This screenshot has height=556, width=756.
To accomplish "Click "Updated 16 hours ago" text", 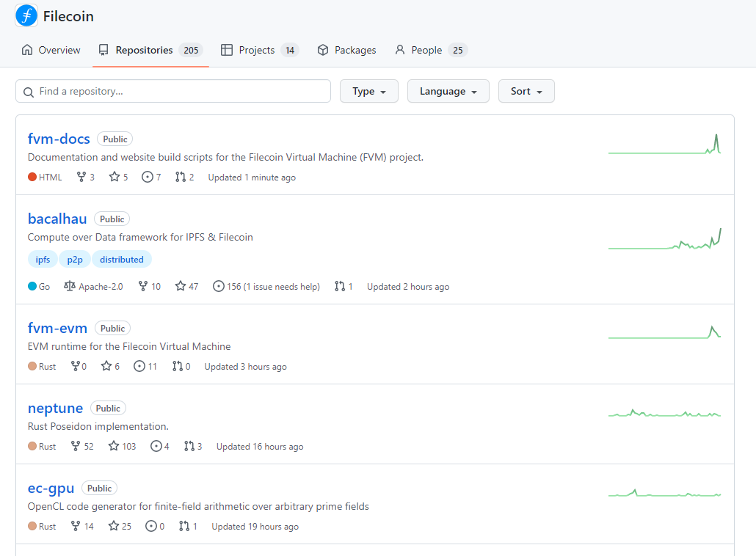I will tap(260, 447).
